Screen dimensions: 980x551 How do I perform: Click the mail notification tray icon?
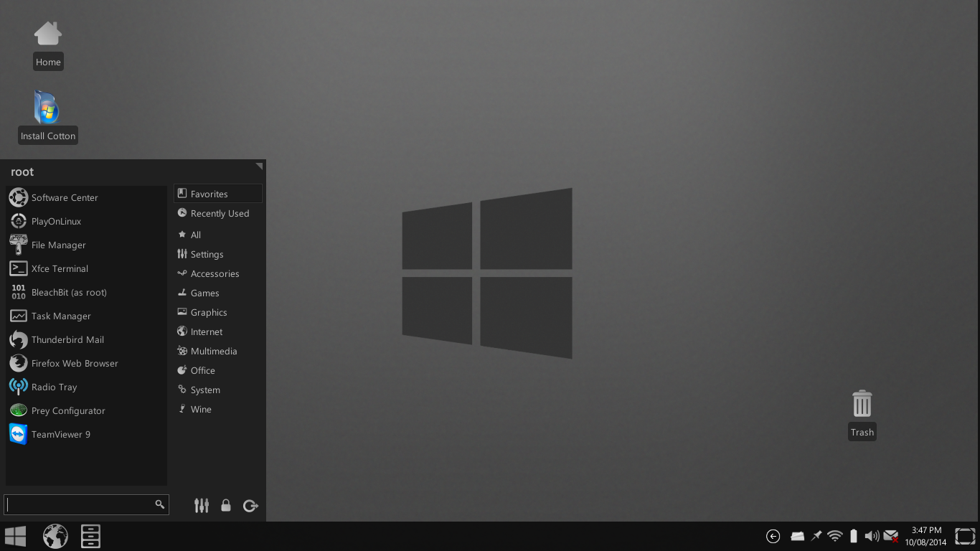(x=891, y=536)
